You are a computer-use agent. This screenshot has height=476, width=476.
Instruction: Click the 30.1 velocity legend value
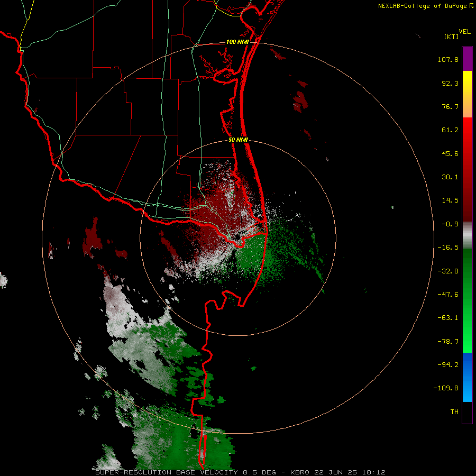tap(450, 177)
